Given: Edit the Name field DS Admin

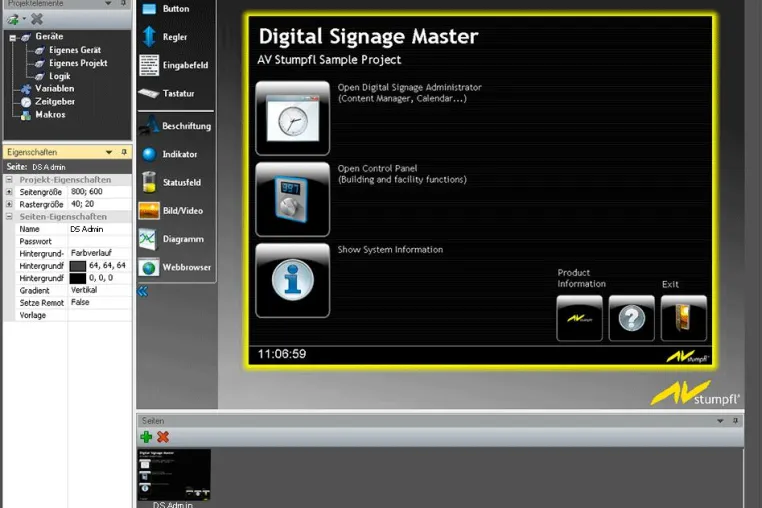Looking at the screenshot, I should [x=100, y=229].
